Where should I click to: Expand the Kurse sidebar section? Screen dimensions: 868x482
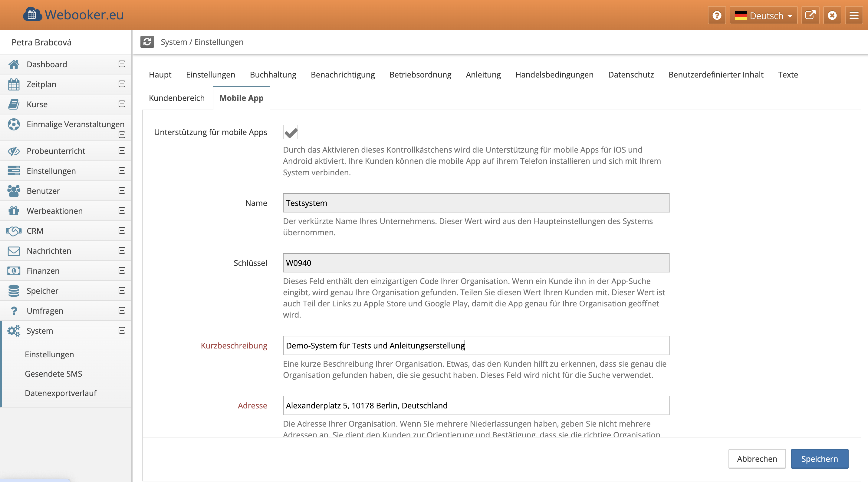(122, 104)
